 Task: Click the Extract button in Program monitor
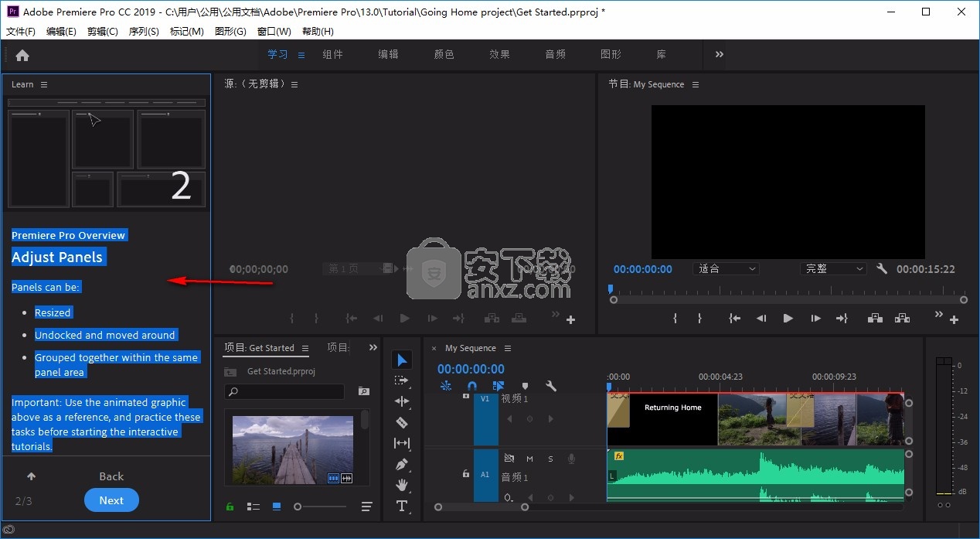(x=902, y=318)
